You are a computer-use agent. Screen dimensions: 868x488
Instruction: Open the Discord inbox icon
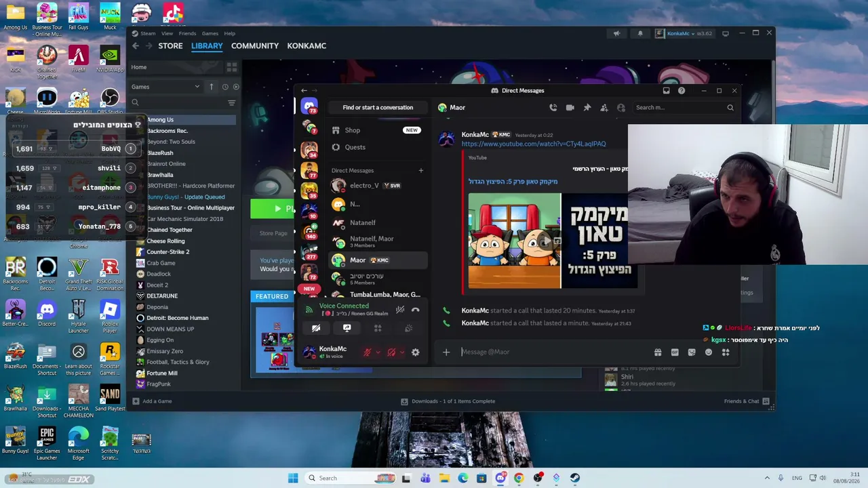coord(666,90)
